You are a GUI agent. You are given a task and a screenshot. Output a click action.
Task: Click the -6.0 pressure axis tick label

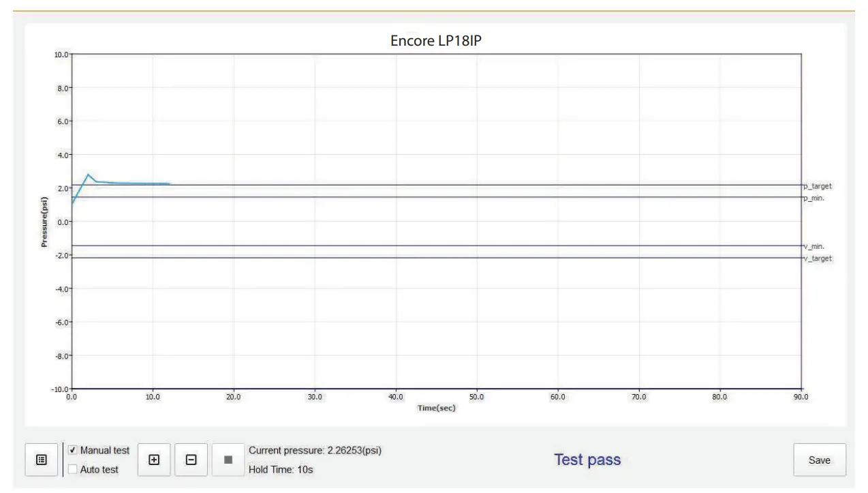tap(62, 322)
